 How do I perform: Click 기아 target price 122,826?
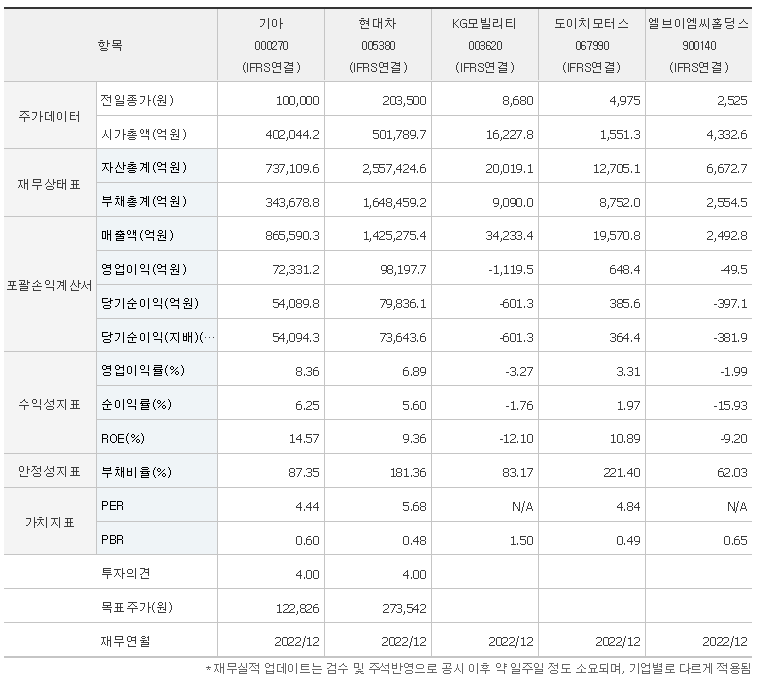pyautogui.click(x=297, y=609)
